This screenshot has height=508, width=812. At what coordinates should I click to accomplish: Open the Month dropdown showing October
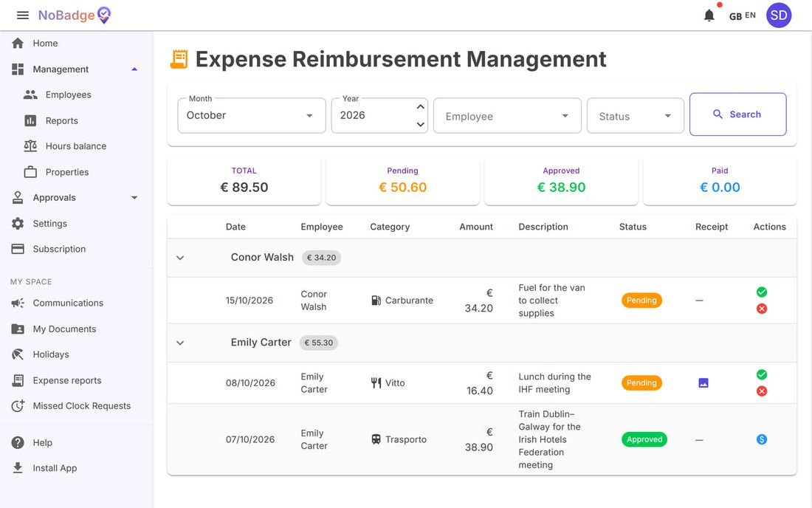(x=252, y=115)
